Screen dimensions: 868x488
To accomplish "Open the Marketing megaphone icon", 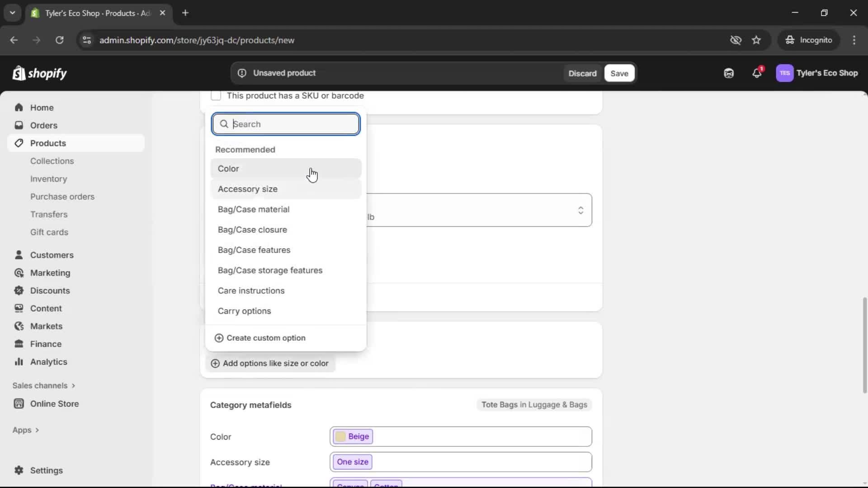I will point(19,273).
